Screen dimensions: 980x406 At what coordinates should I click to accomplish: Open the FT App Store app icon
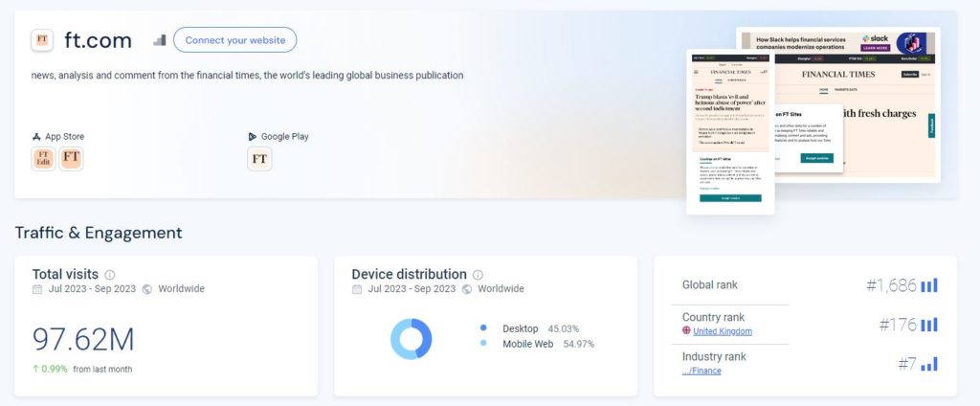pos(71,159)
